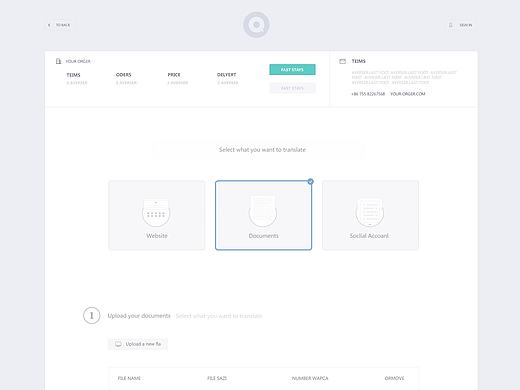Click the grey Fast Steps button

click(x=292, y=88)
